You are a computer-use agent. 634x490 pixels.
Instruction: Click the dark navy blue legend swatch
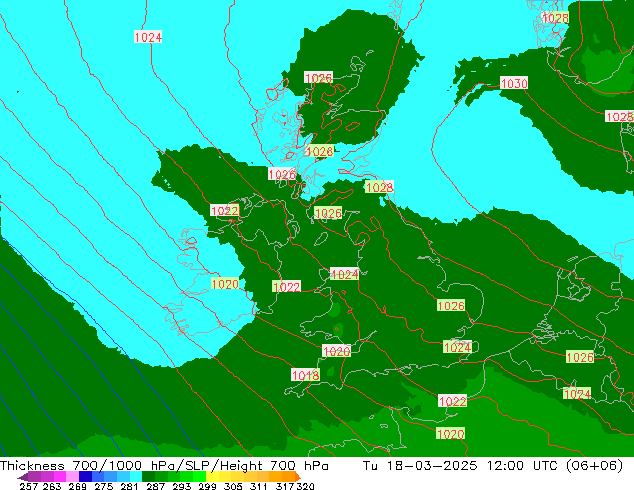[x=85, y=476]
